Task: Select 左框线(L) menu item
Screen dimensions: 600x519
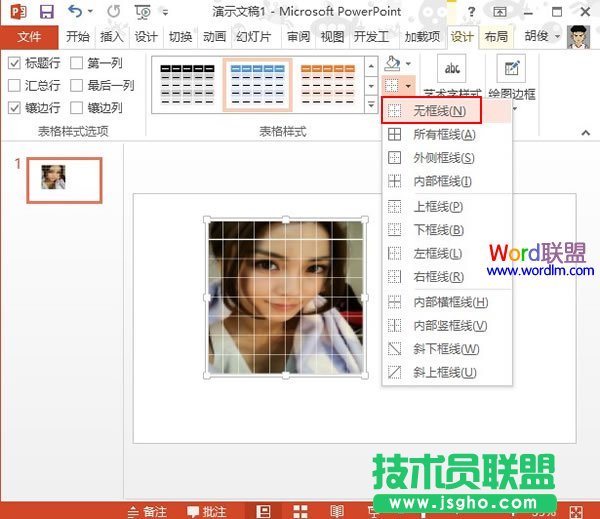Action: pyautogui.click(x=447, y=253)
